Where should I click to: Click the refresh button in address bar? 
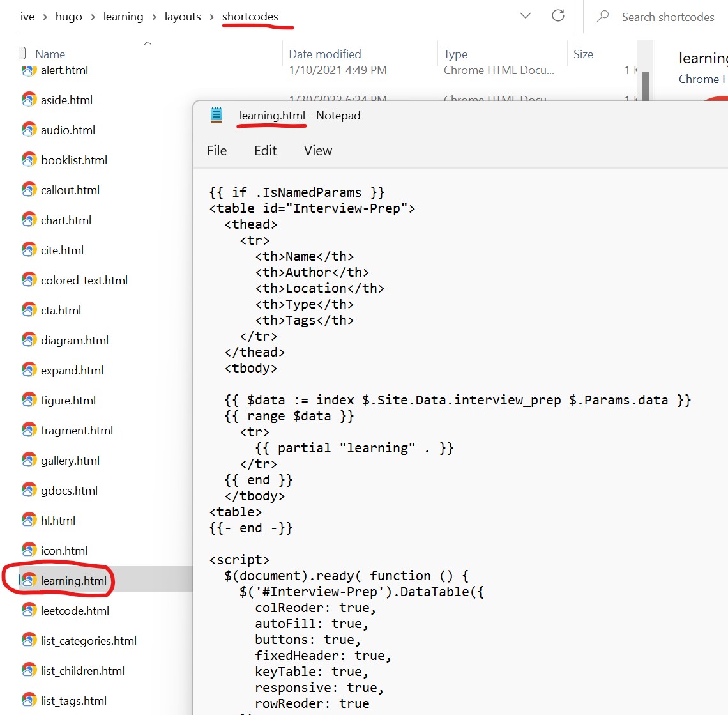[x=557, y=16]
